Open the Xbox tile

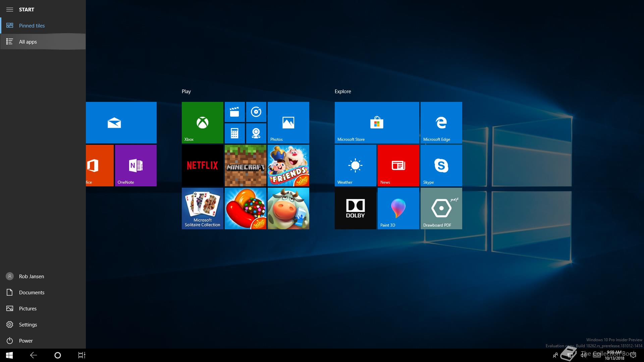click(202, 123)
